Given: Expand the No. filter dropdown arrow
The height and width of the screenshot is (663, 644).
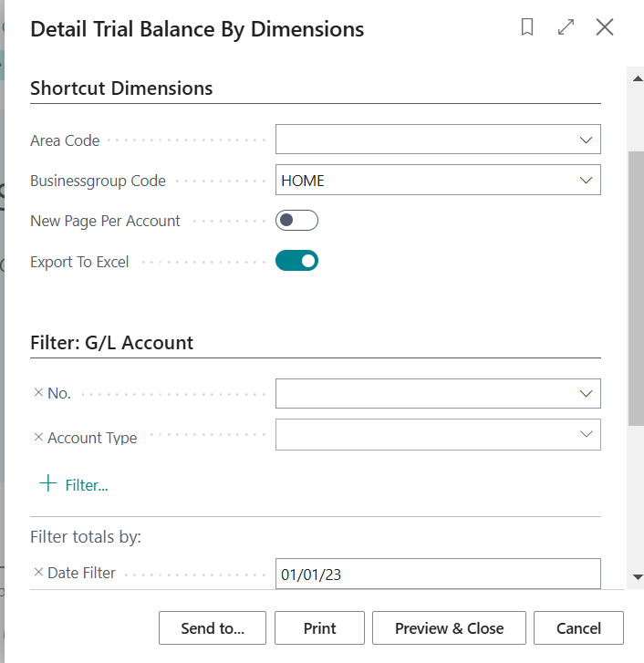Looking at the screenshot, I should tap(586, 394).
